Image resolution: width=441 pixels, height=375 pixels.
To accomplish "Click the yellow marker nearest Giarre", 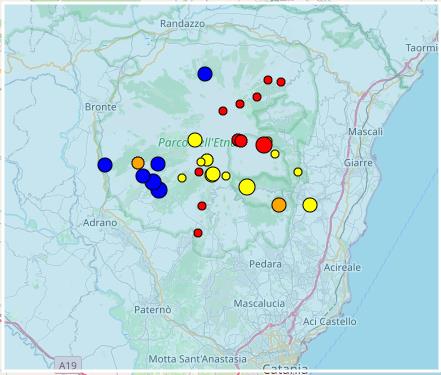I will (298, 172).
